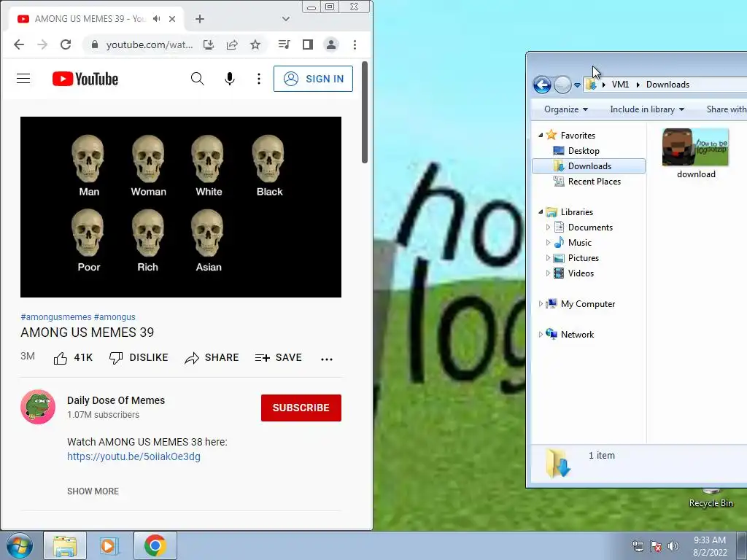Select Network in Explorer sidebar
Viewport: 747px width, 560px height.
coord(577,335)
